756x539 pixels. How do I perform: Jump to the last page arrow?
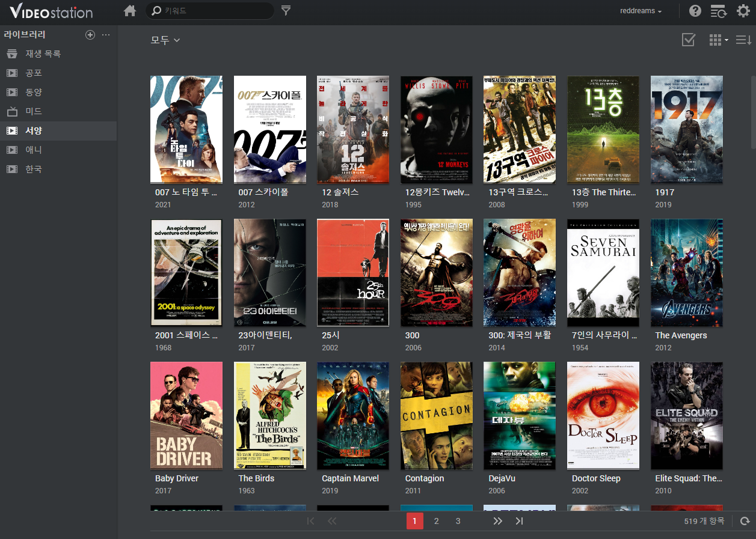[519, 521]
